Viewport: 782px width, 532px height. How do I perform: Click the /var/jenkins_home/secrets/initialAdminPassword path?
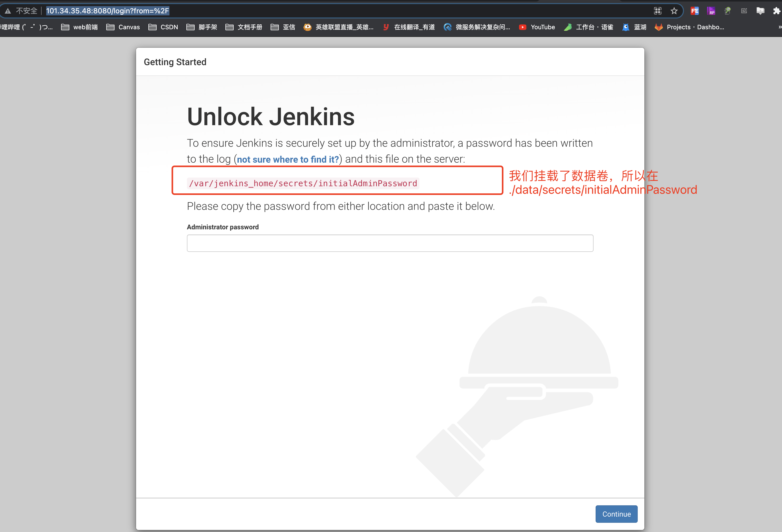click(303, 183)
